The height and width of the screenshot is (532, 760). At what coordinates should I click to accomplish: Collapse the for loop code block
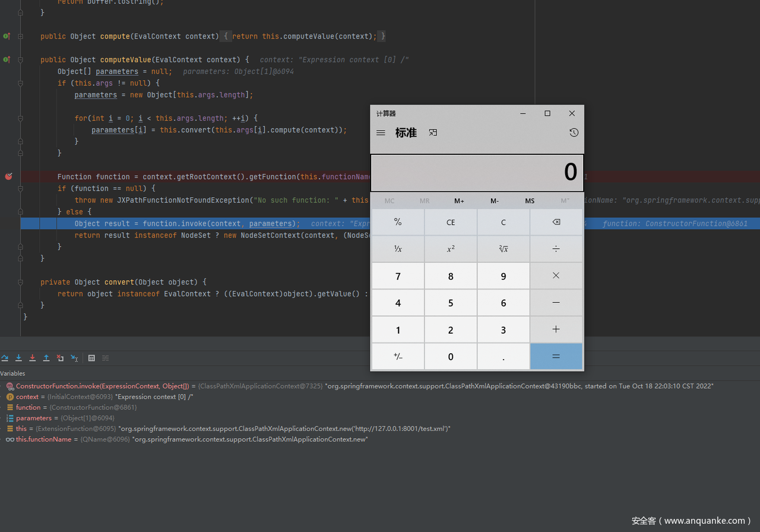[20, 118]
